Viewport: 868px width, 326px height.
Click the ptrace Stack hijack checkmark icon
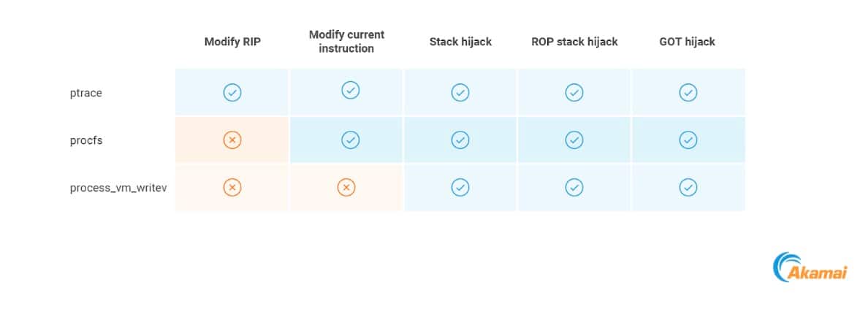point(460,92)
